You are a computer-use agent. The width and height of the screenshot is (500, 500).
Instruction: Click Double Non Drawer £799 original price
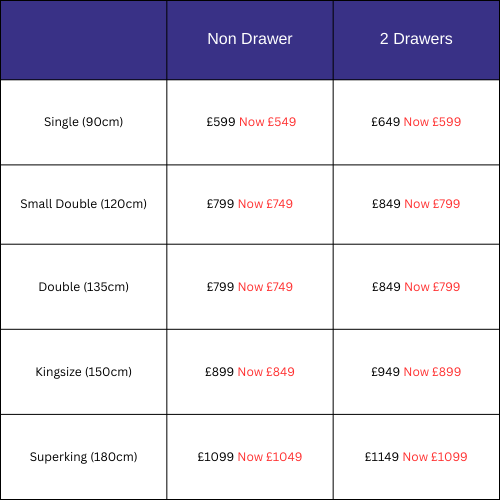220,287
